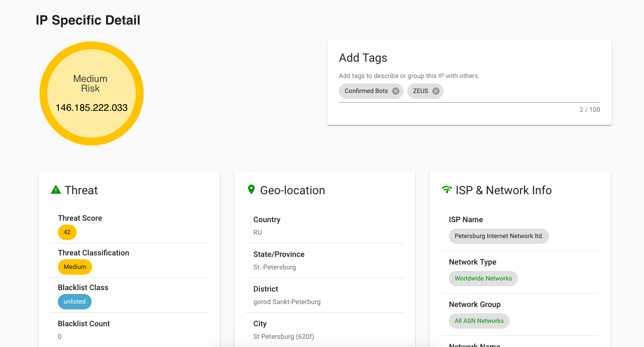Click the unlisted blacklist class badge

point(75,302)
